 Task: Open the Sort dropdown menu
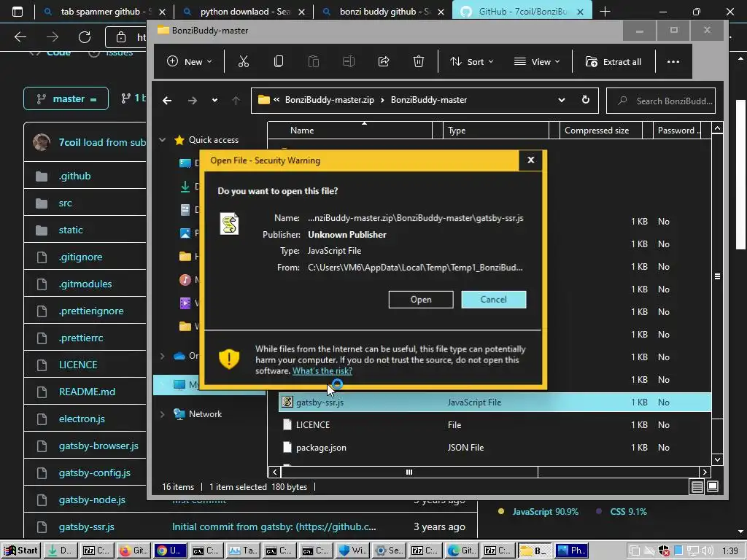[472, 61]
